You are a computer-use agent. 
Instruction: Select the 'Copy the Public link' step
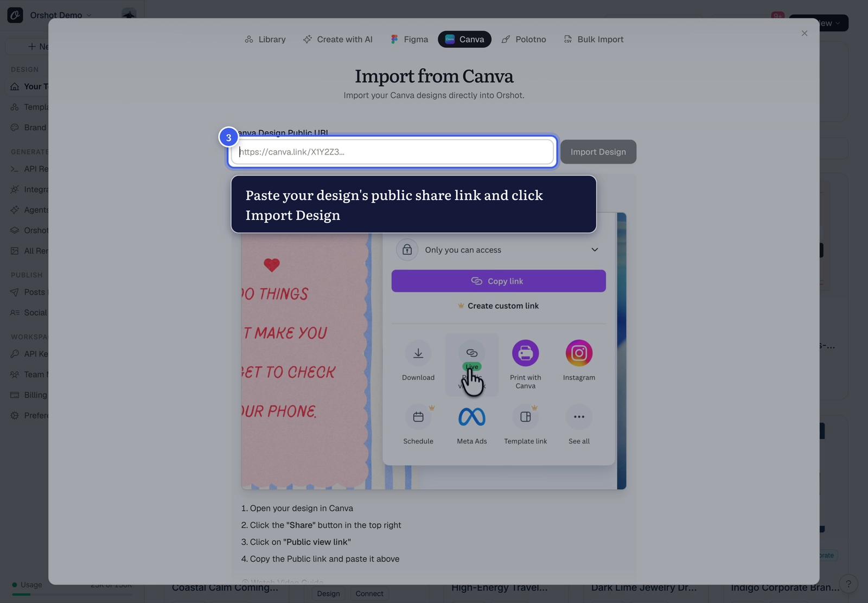pos(320,559)
